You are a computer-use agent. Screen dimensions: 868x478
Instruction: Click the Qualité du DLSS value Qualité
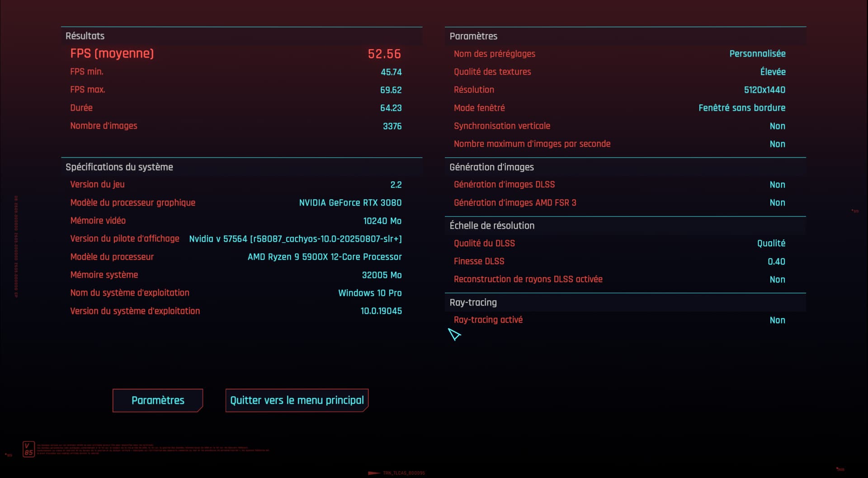pos(771,244)
